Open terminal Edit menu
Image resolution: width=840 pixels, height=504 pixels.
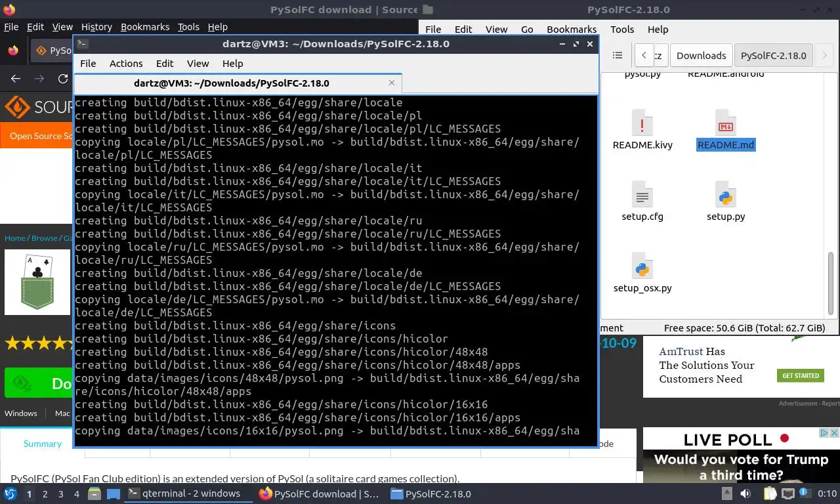click(165, 64)
